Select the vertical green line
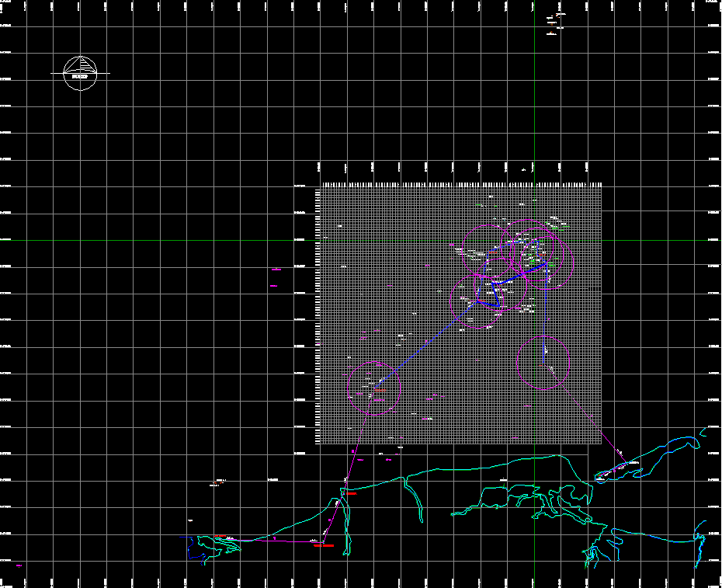The image size is (722, 588). tap(534, 117)
